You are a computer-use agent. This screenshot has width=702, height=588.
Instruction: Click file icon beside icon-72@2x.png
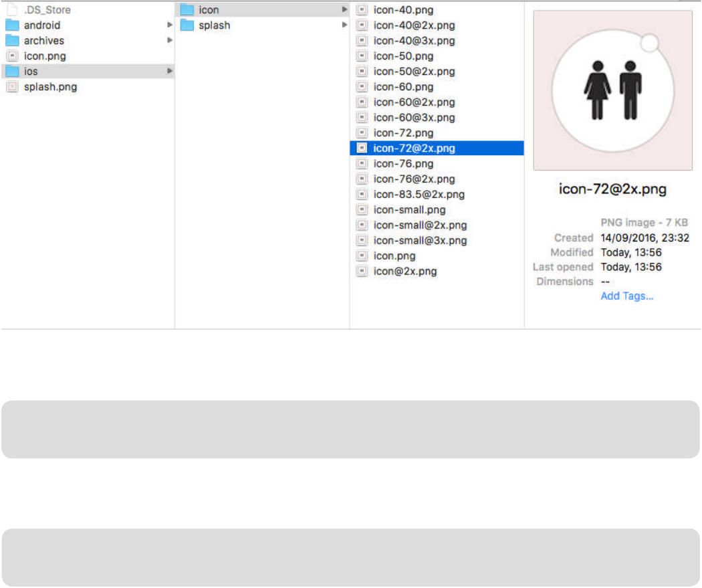pyautogui.click(x=362, y=148)
